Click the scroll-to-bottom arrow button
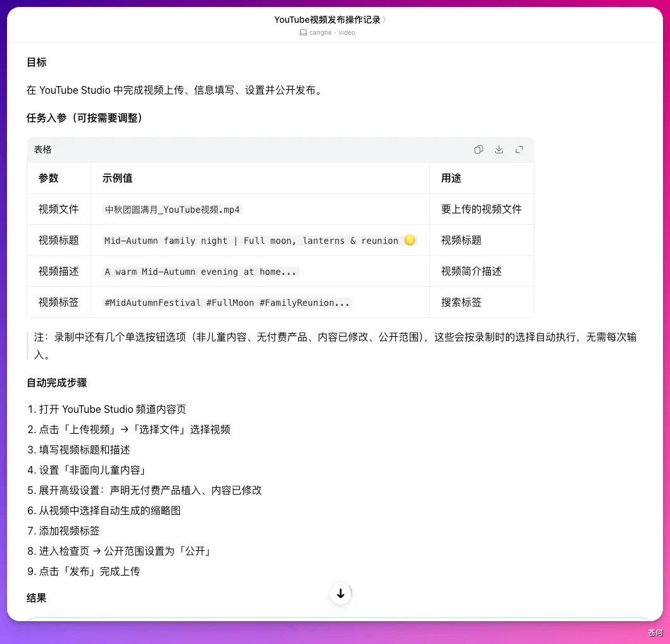The width and height of the screenshot is (670, 644). click(341, 593)
